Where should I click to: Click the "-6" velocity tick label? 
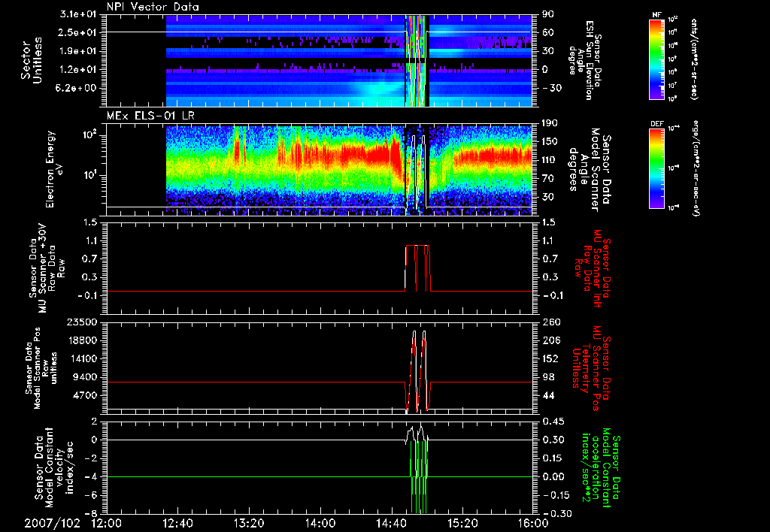coord(91,496)
